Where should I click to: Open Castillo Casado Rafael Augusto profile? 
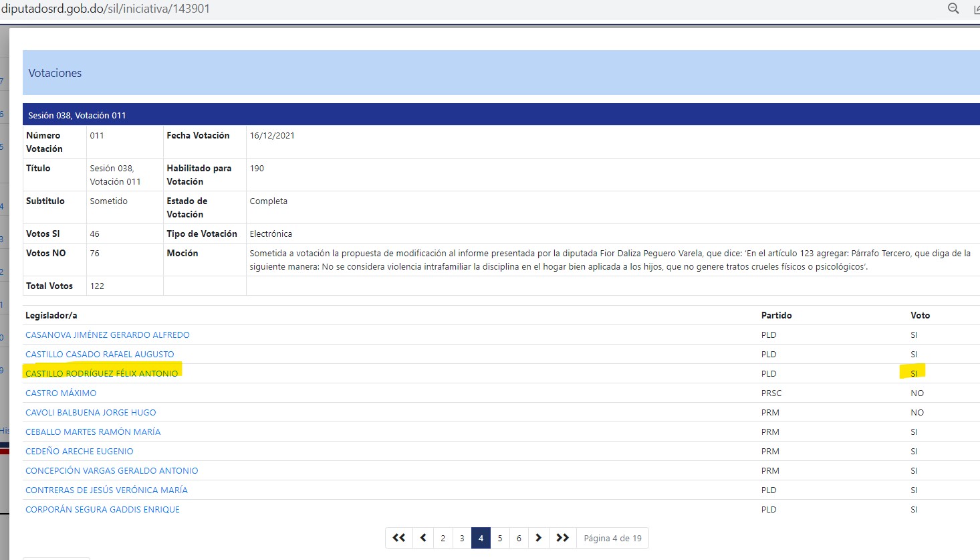point(100,354)
